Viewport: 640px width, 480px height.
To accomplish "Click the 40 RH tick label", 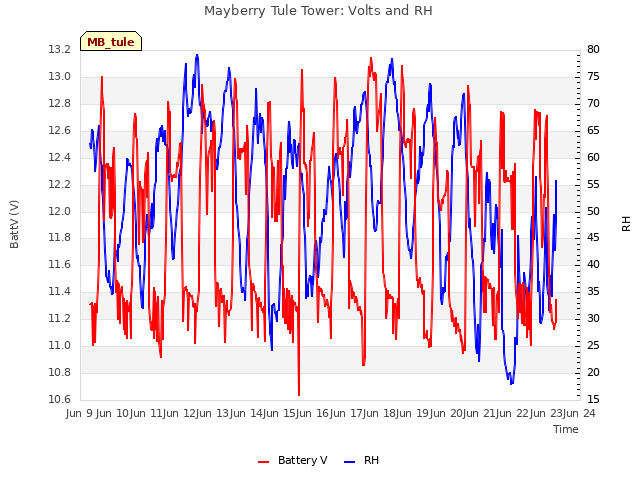I will [593, 264].
